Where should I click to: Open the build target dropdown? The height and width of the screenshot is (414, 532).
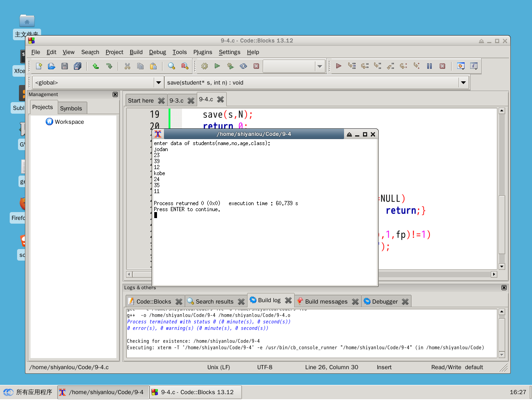pos(320,67)
